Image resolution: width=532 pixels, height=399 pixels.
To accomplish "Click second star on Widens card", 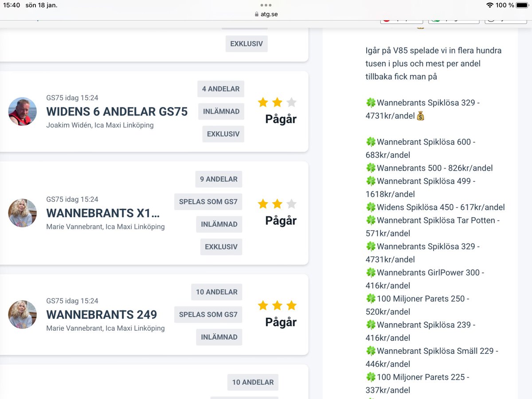I will [x=277, y=102].
